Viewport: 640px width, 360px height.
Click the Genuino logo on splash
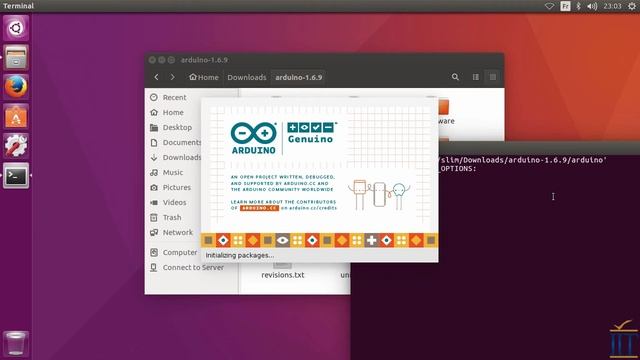click(x=311, y=133)
